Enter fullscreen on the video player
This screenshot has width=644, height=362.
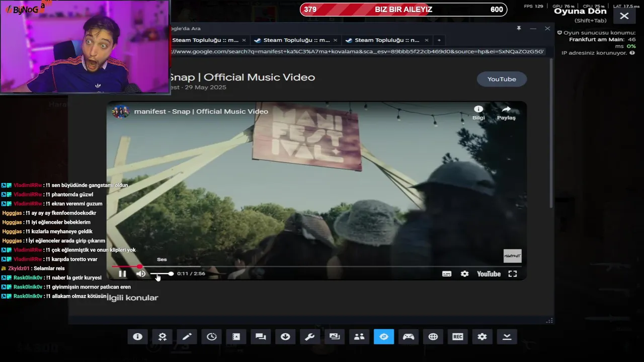point(513,274)
